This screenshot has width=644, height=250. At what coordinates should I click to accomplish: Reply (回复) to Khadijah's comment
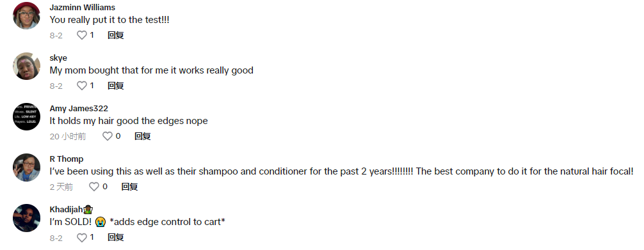(116, 237)
